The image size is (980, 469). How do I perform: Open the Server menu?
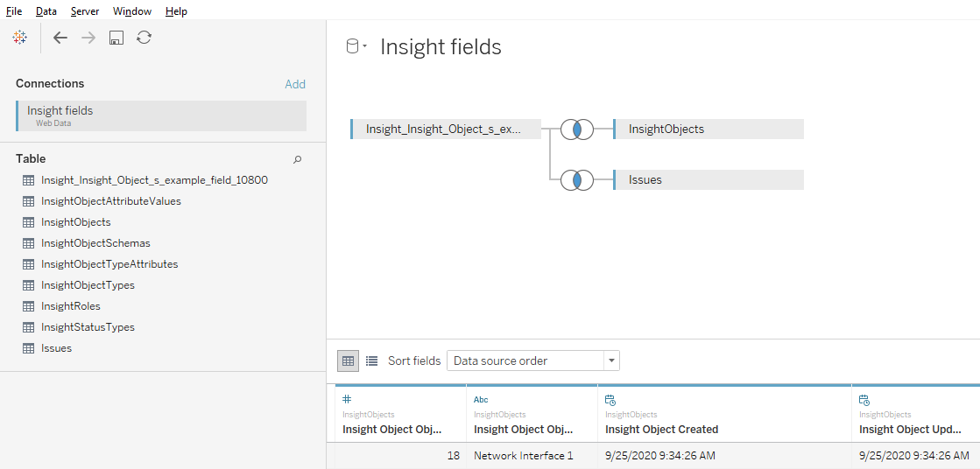(x=85, y=11)
